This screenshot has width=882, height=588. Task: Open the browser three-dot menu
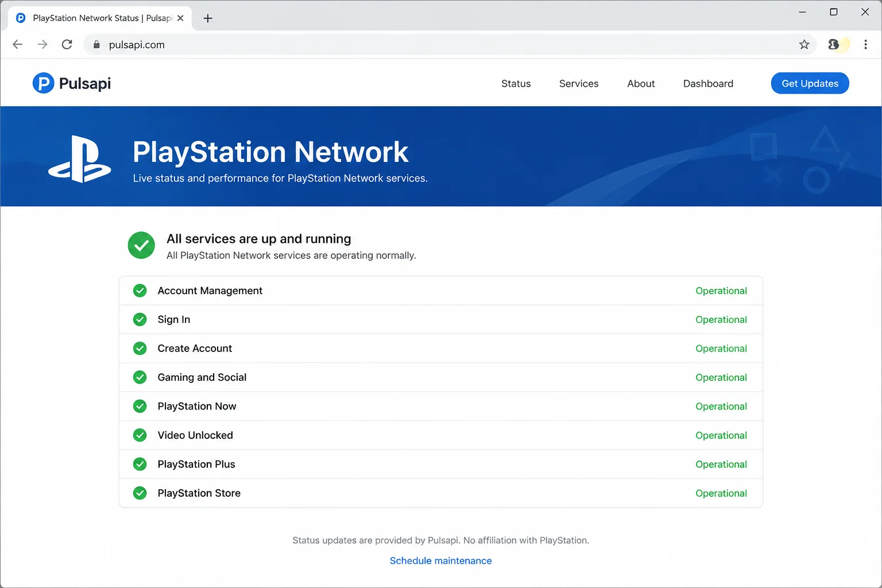(x=865, y=44)
